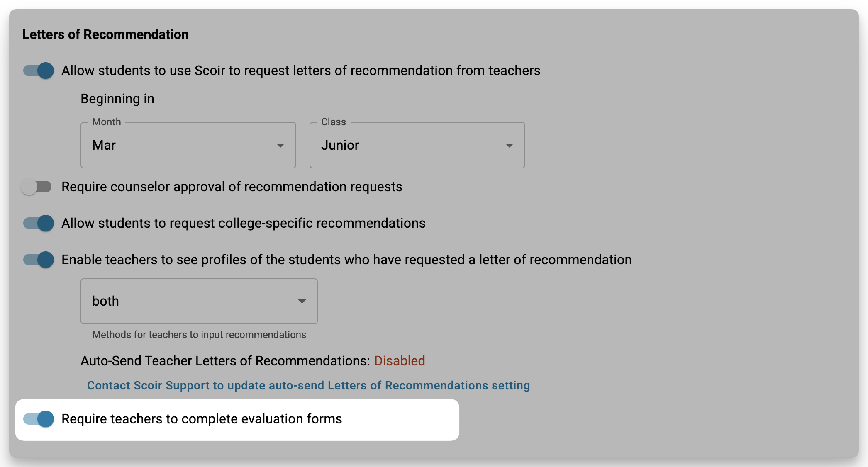Expand the recommendation input methods dropdown showing both
Viewport: 868px width, 467px height.
[199, 301]
